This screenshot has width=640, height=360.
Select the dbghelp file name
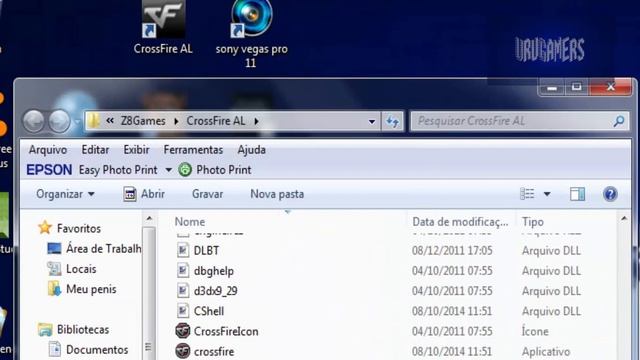[214, 271]
